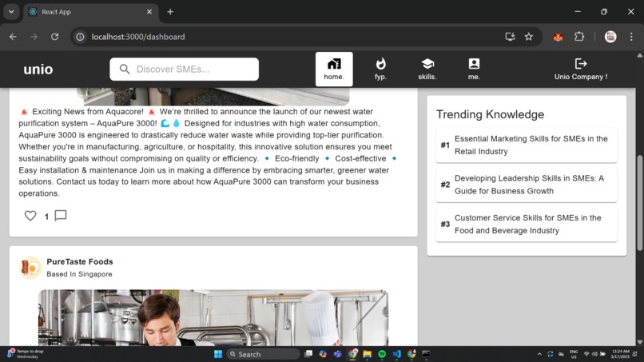The width and height of the screenshot is (644, 362).
Task: Click the 'Trending Knowledge' heading
Action: [490, 114]
